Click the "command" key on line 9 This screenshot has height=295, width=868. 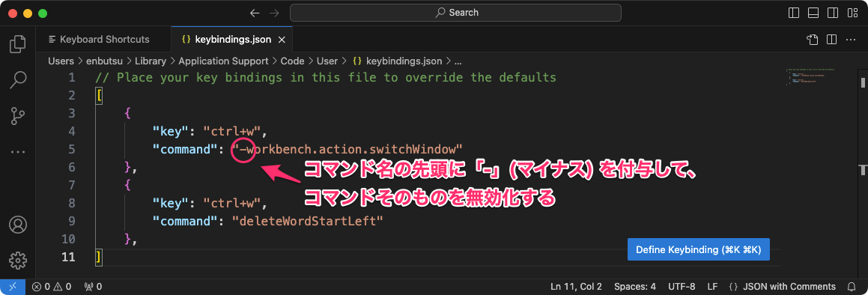click(186, 221)
